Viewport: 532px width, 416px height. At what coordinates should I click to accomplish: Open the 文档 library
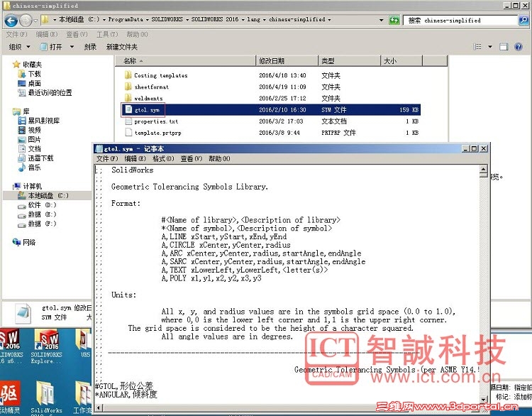click(30, 149)
